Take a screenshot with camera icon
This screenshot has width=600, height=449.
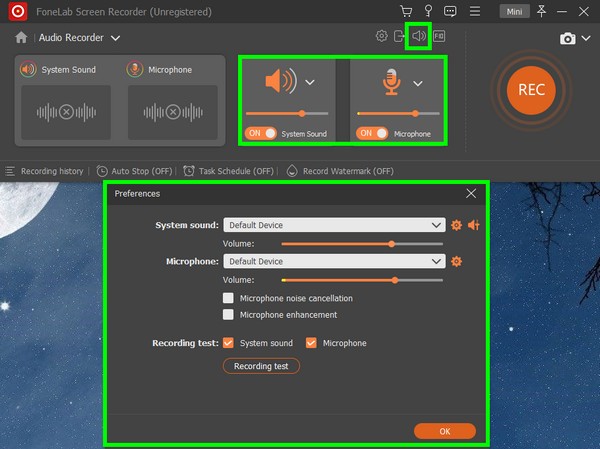[x=567, y=38]
